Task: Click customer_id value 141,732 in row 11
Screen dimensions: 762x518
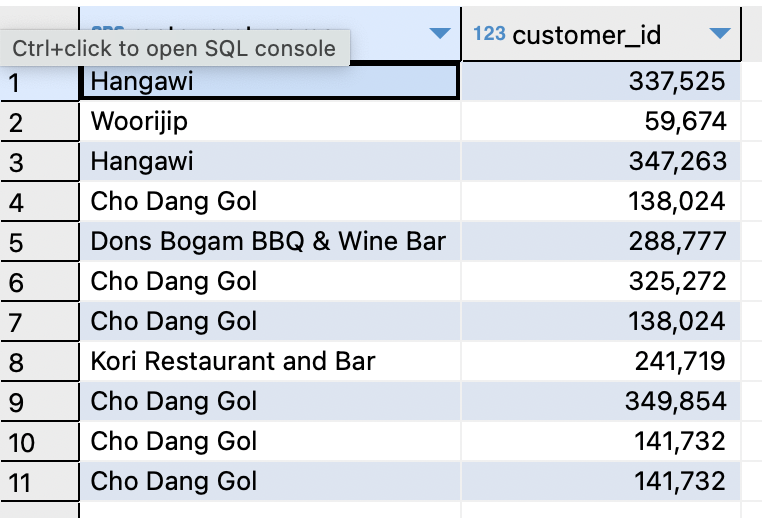Action: pos(601,482)
